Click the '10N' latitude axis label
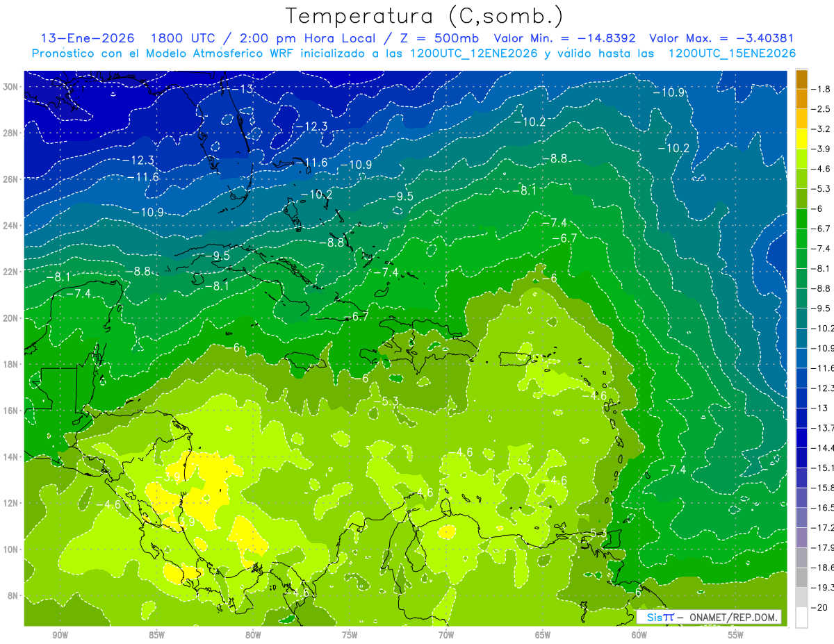The width and height of the screenshot is (834, 644). tap(10, 550)
